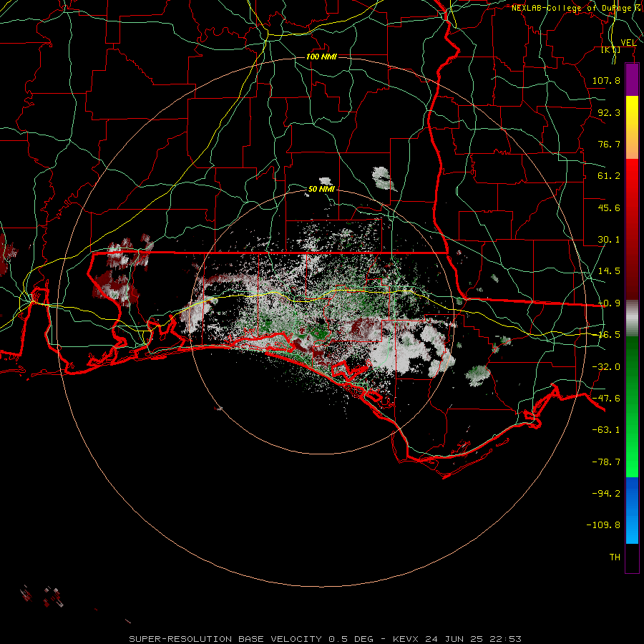Click the 92.3 velocity scale value
This screenshot has height=644, width=644.
[609, 112]
